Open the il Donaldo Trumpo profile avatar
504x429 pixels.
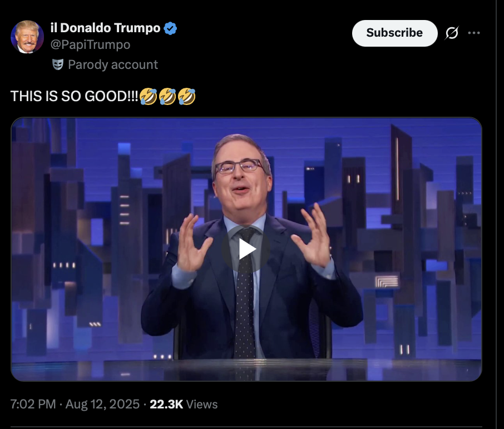pos(27,37)
